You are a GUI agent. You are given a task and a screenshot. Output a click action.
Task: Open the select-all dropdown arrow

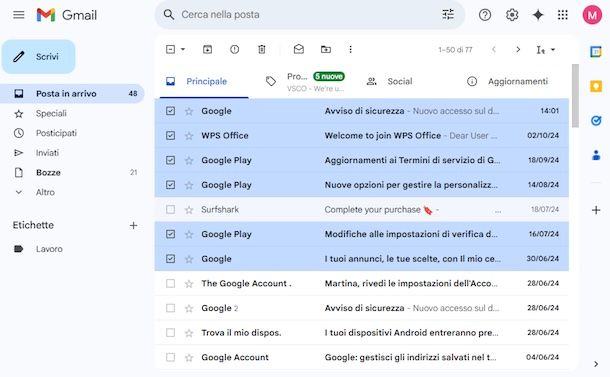coord(183,49)
